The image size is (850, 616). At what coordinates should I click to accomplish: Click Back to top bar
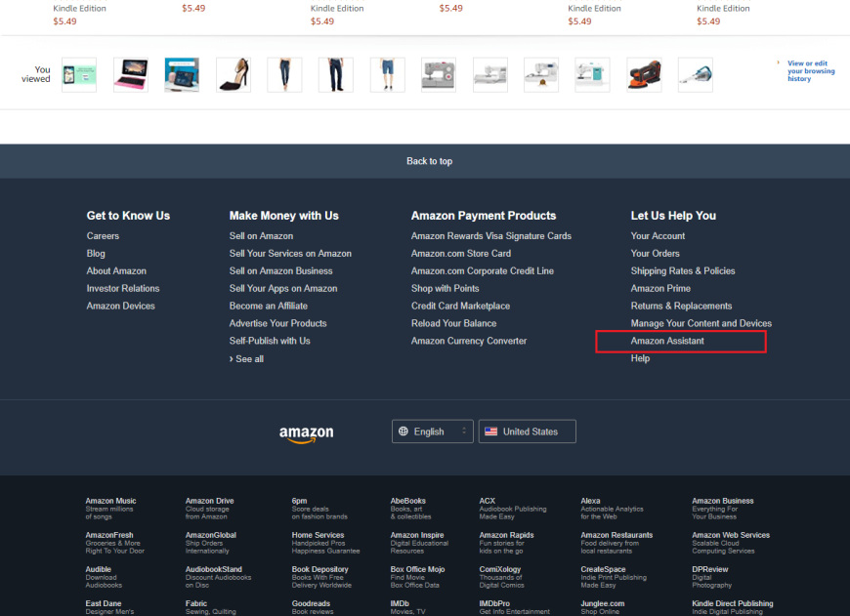tap(425, 161)
